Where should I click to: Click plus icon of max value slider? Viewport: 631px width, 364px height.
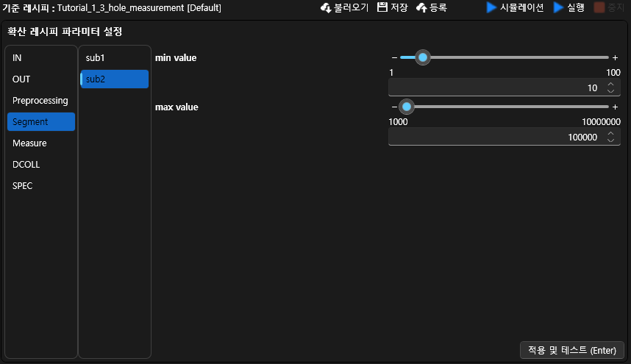[x=615, y=107]
